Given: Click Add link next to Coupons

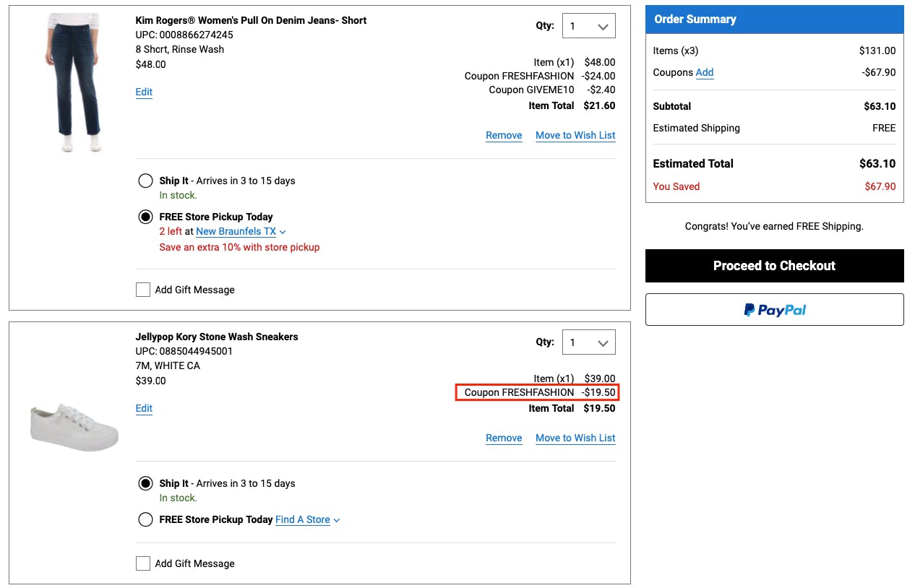Looking at the screenshot, I should (704, 72).
